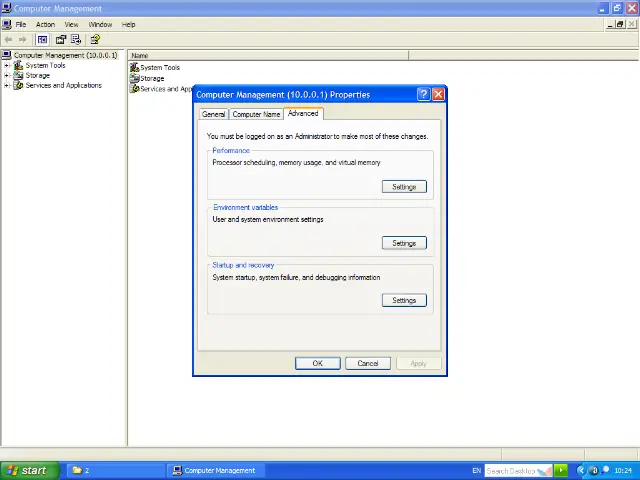Click the EN language indicator

tap(476, 471)
